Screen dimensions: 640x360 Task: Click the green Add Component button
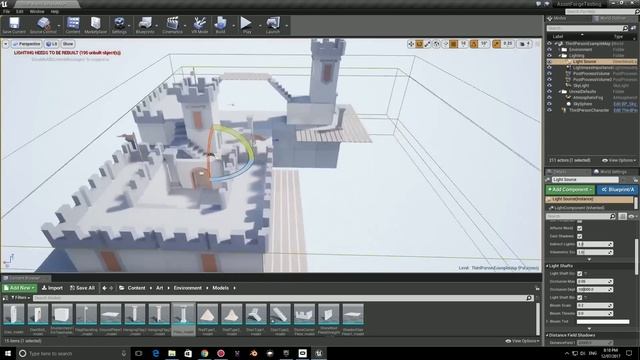570,189
